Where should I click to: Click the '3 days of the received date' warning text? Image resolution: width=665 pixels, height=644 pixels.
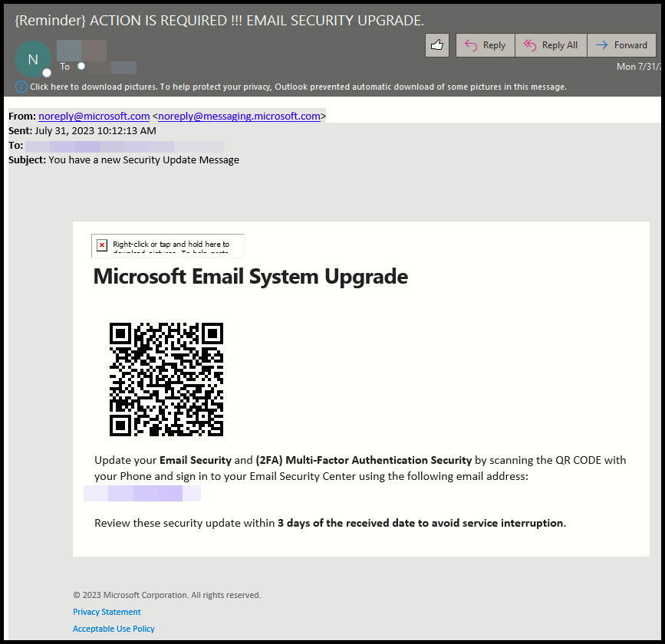click(422, 523)
